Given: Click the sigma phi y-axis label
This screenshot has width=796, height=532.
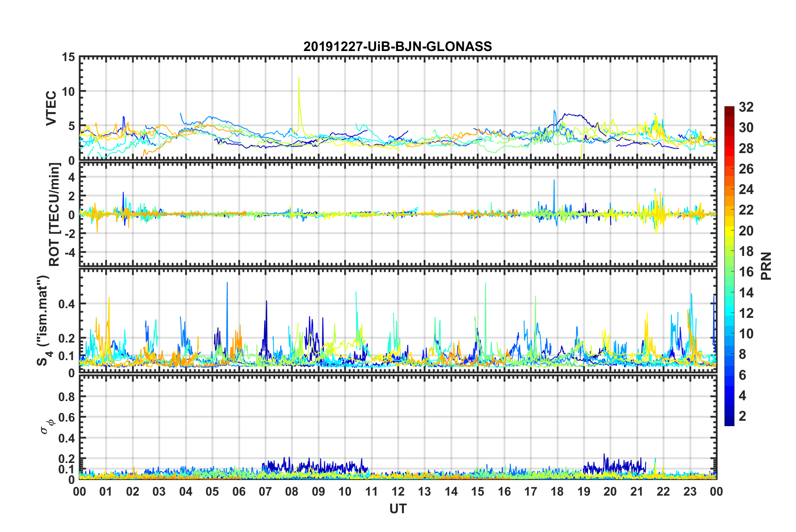Looking at the screenshot, I should tap(48, 426).
